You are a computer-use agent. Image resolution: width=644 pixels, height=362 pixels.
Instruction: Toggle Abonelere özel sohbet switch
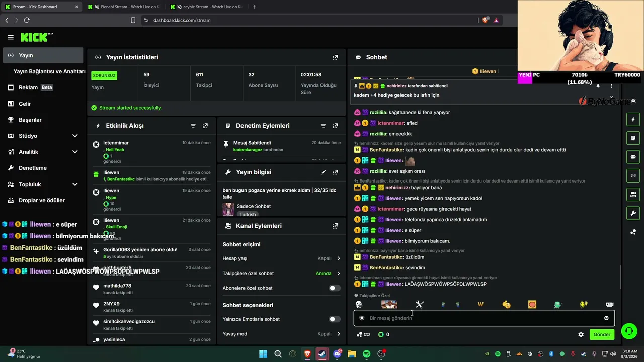tap(335, 288)
